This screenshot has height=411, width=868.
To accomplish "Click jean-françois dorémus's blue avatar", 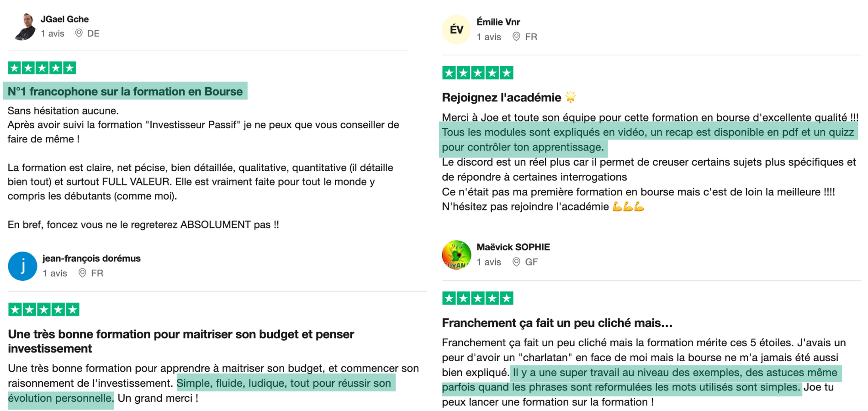I will [x=22, y=266].
